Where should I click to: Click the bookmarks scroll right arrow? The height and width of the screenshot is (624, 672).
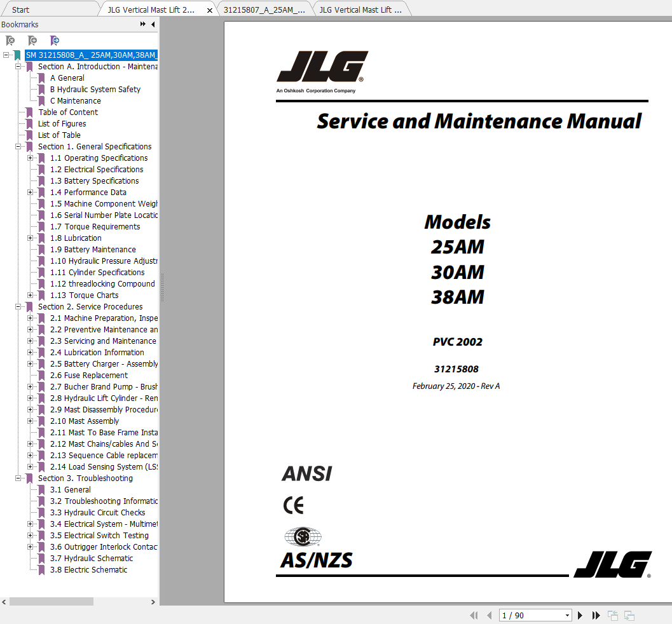(153, 602)
